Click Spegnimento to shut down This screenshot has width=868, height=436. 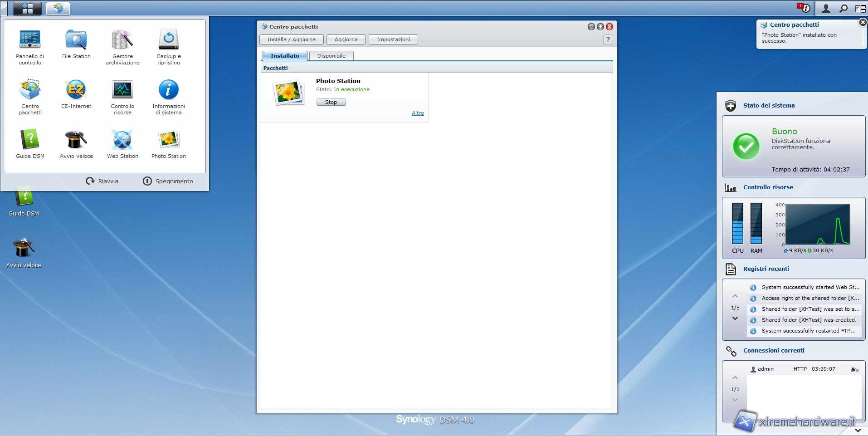tap(168, 181)
